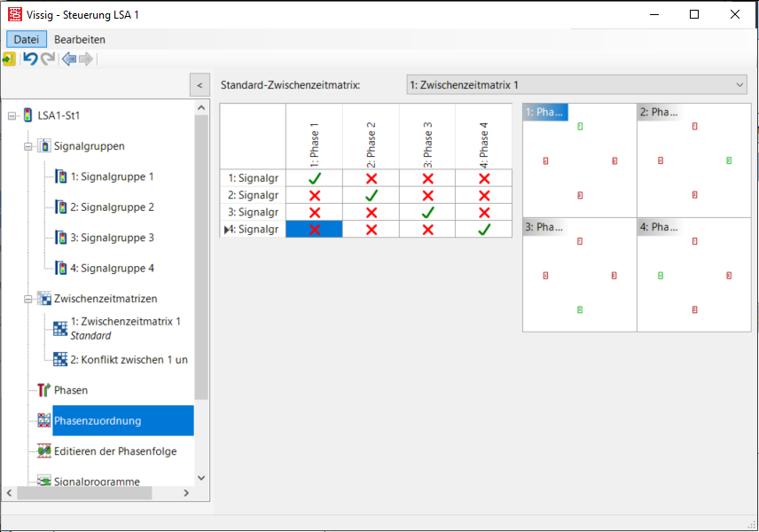Click icon beside 4: Signalgruppe 4
Image resolution: width=759 pixels, height=532 pixels.
[60, 268]
